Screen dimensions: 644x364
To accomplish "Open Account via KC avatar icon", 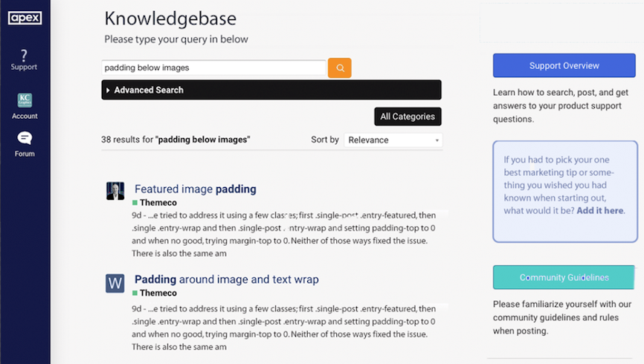I will tap(25, 100).
